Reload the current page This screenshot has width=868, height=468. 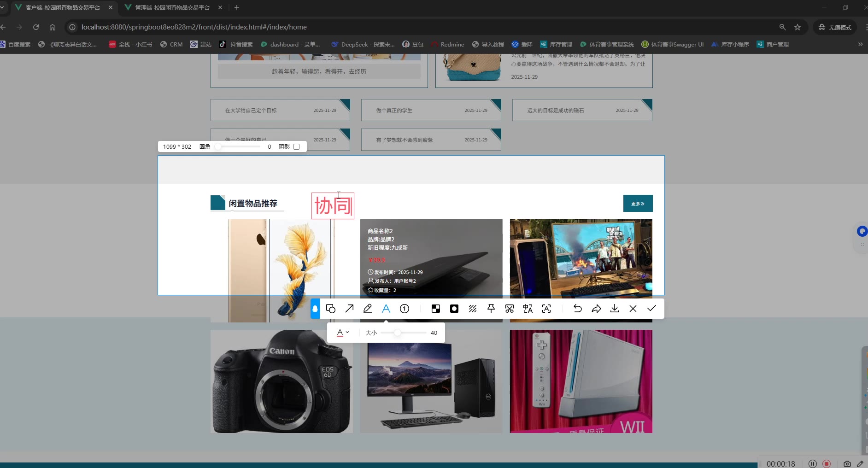[x=36, y=27]
